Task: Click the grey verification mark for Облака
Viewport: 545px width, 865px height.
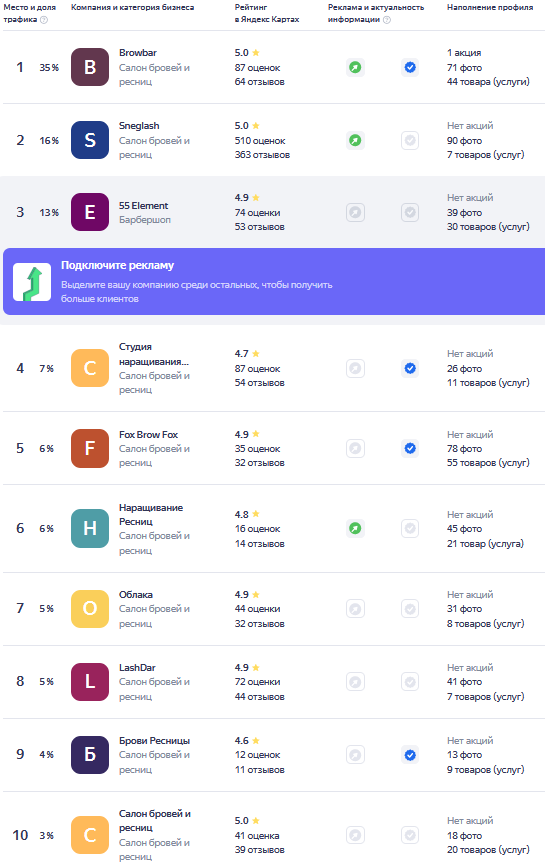Action: click(x=410, y=608)
